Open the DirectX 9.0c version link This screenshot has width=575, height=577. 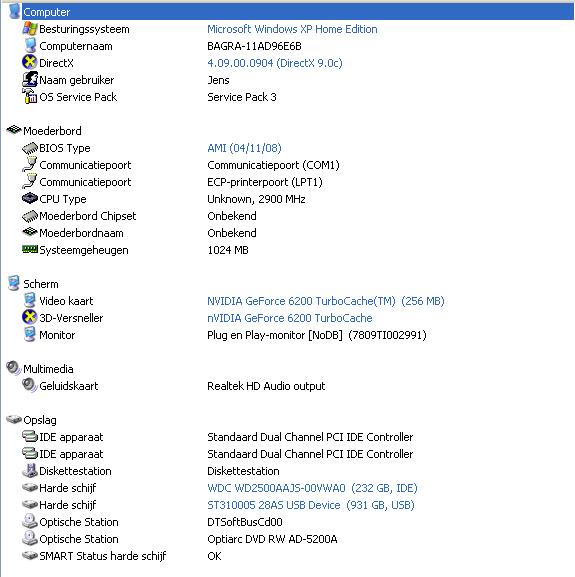pyautogui.click(x=275, y=63)
